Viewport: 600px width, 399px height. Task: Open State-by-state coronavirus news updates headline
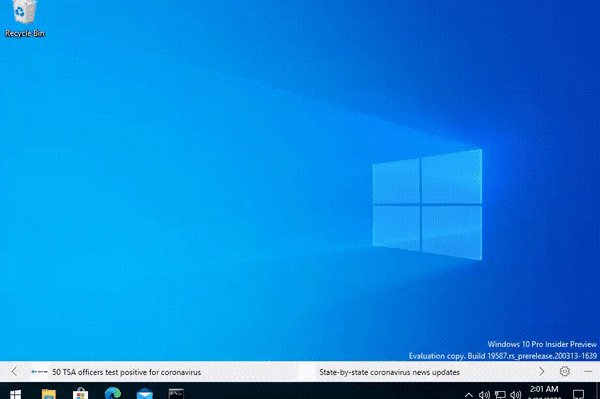(x=389, y=372)
